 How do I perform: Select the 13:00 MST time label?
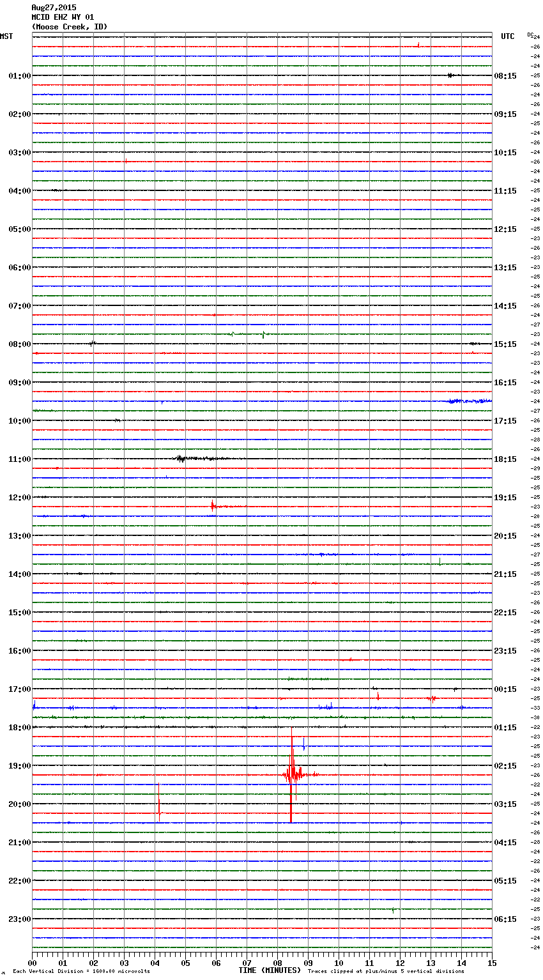click(20, 536)
